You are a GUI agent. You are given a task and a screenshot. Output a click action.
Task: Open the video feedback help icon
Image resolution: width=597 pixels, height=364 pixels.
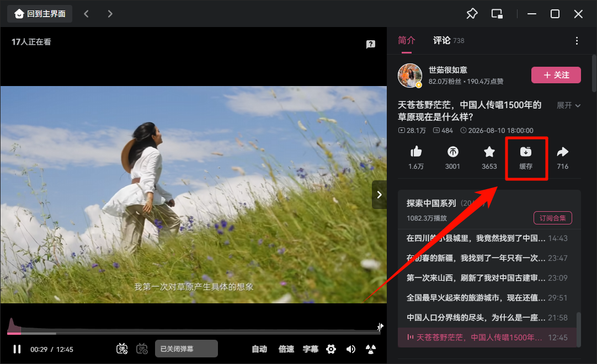click(370, 44)
